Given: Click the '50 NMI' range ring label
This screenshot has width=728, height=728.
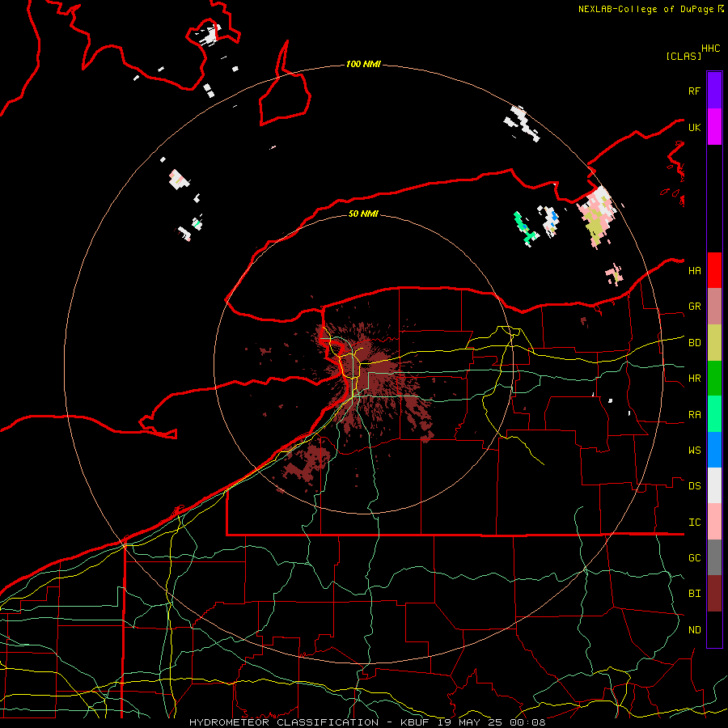Looking at the screenshot, I should (363, 214).
